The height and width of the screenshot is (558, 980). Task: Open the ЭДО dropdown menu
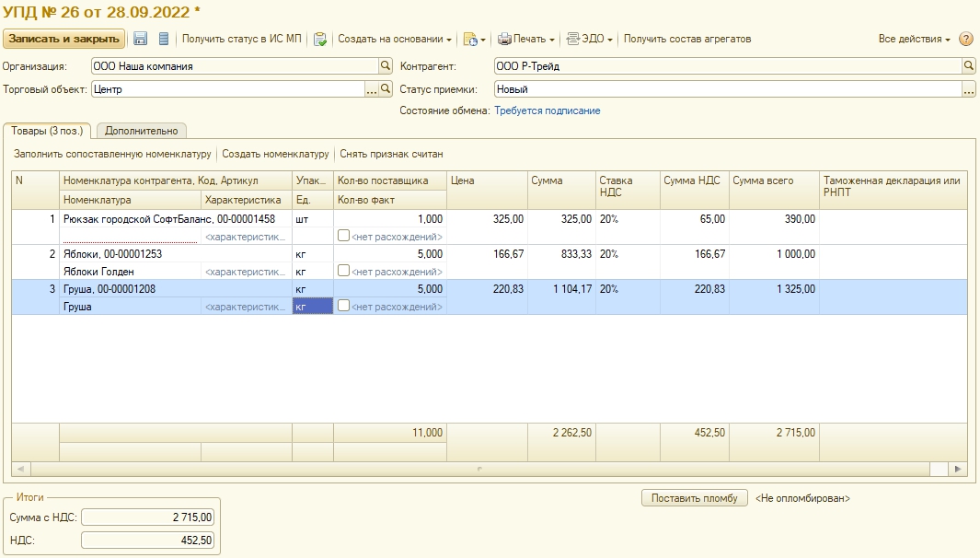[589, 39]
